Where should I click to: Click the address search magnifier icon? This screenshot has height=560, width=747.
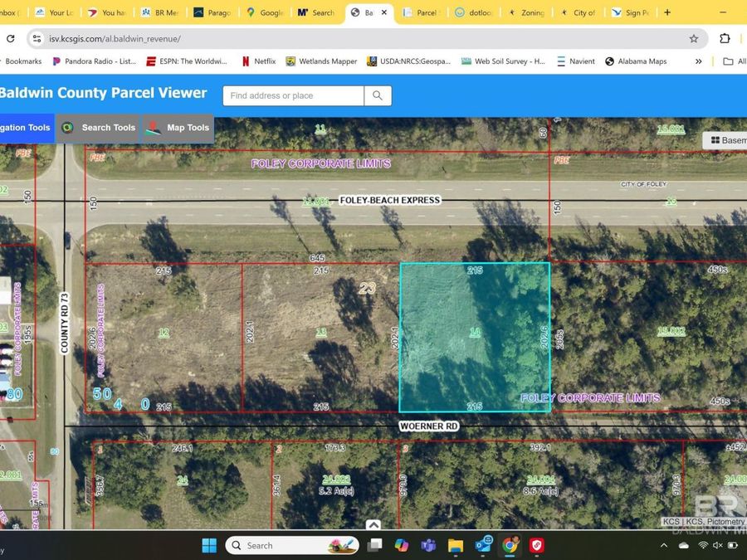pos(378,95)
